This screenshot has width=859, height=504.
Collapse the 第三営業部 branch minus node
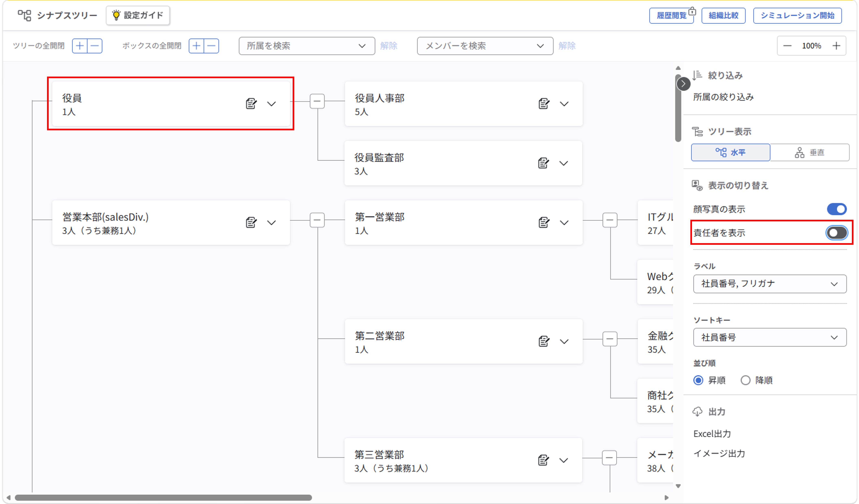coord(610,458)
